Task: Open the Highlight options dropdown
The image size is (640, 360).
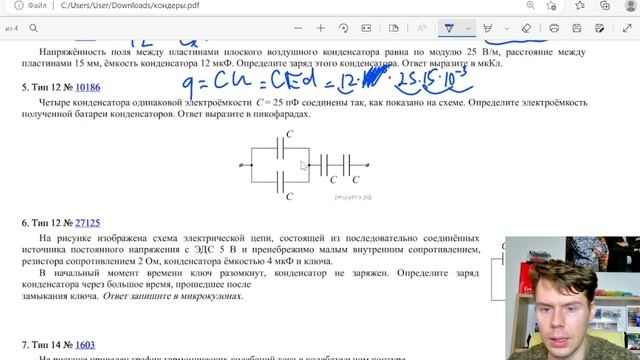Action: (x=507, y=29)
